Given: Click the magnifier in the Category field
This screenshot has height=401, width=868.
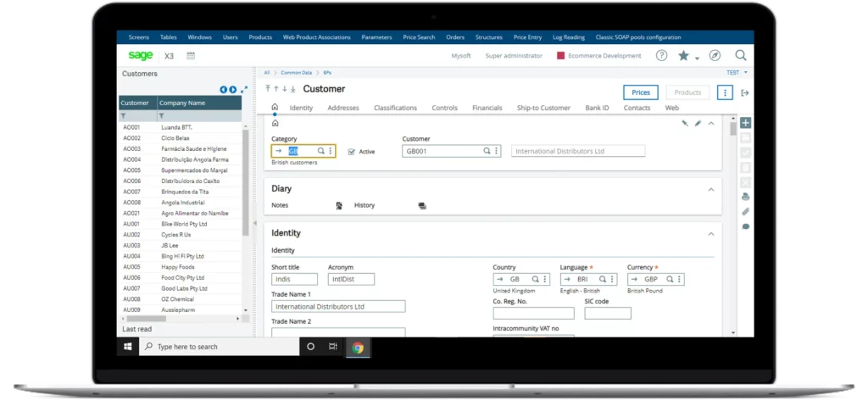Looking at the screenshot, I should coord(320,151).
